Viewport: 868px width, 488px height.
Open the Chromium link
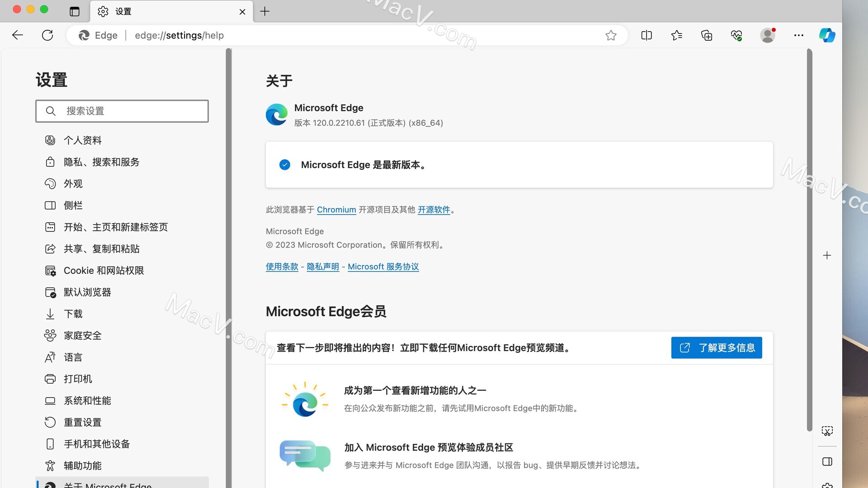pyautogui.click(x=336, y=210)
